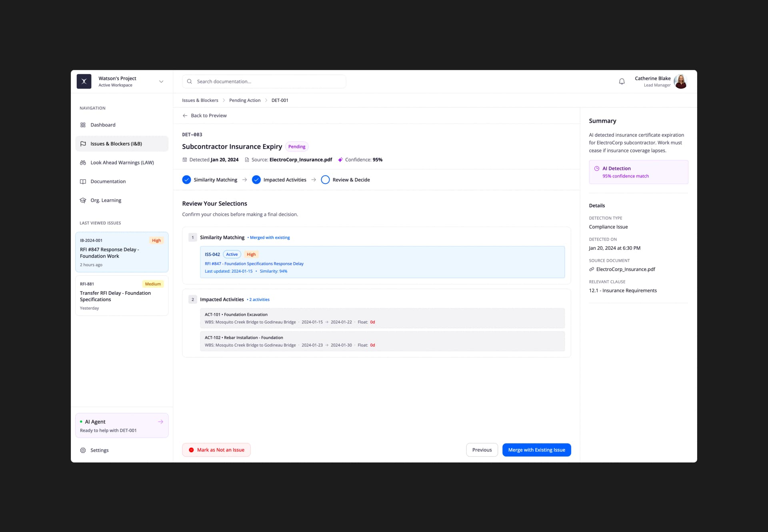Select the Review & Decide step circle
Image resolution: width=768 pixels, height=532 pixels.
pos(325,180)
